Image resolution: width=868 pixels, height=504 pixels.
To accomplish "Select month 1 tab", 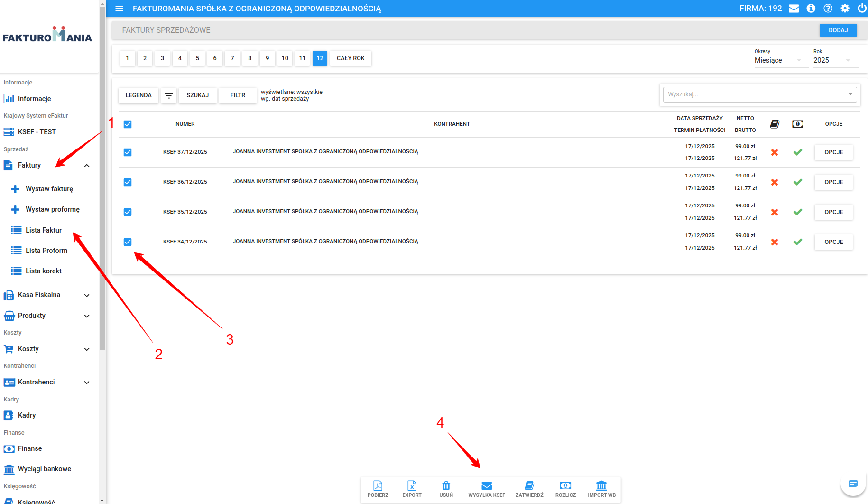I will pos(128,58).
